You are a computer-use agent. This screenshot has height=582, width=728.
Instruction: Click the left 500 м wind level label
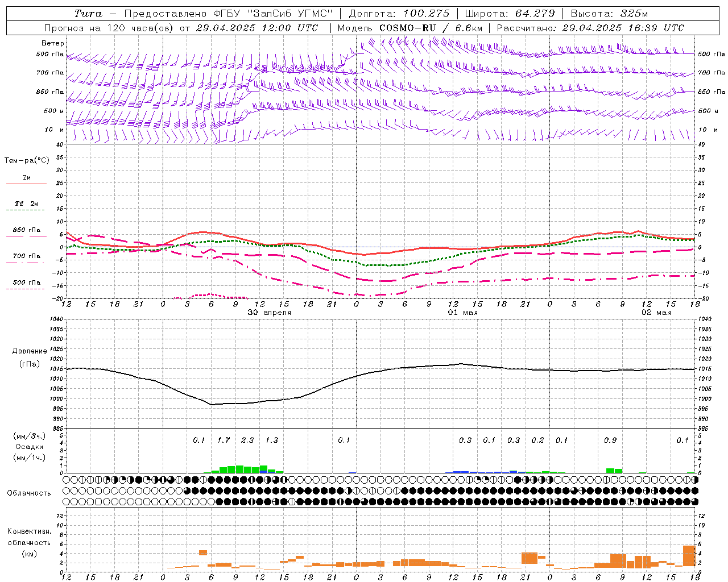(x=54, y=111)
